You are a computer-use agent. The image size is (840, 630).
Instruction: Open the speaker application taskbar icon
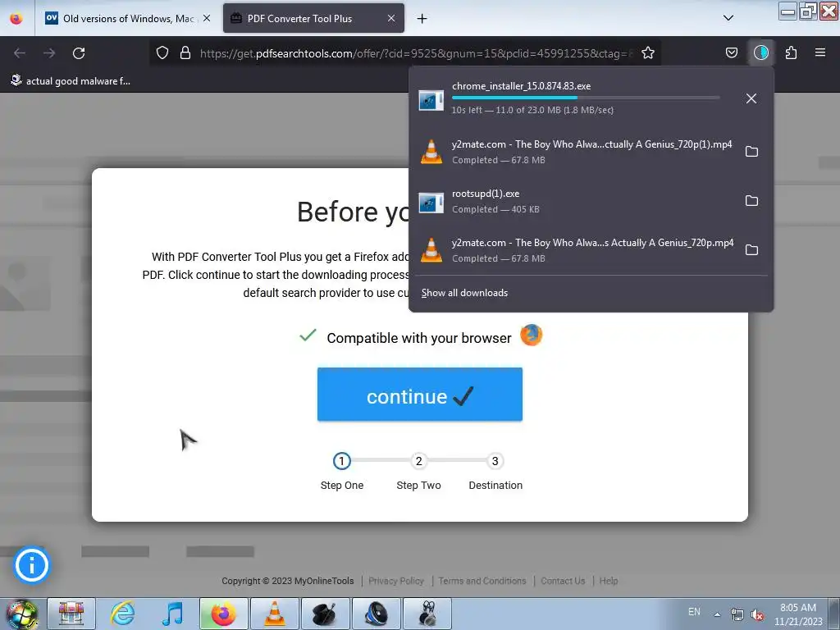point(376,614)
